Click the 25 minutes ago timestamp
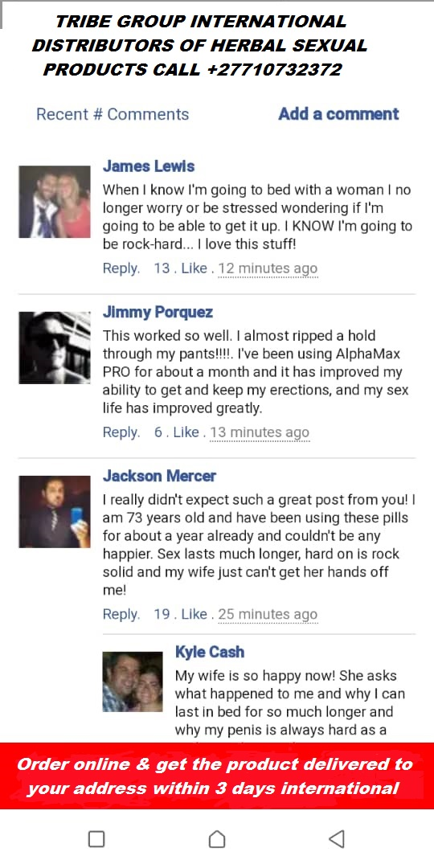 click(268, 615)
